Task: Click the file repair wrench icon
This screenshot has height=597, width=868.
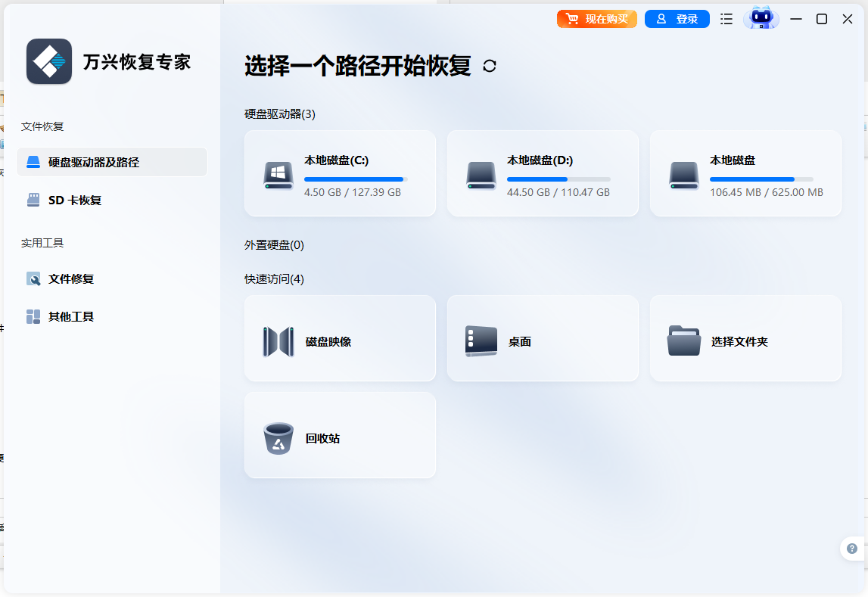Action: 33,279
